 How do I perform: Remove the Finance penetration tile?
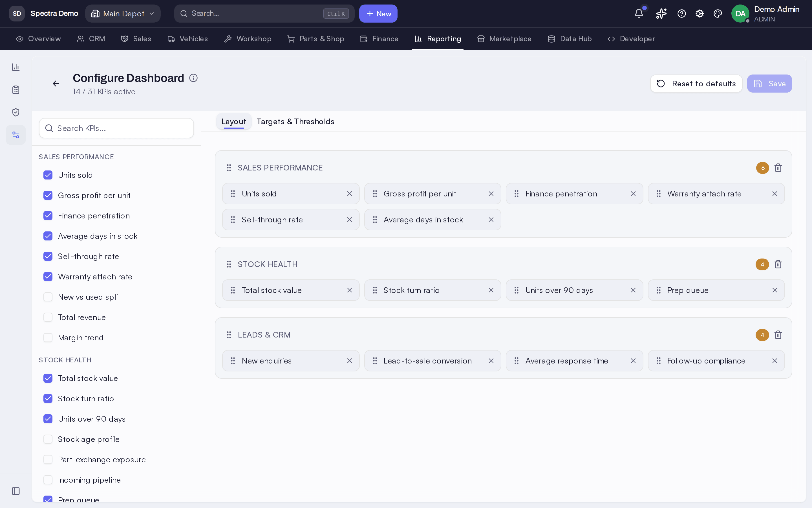click(x=633, y=194)
